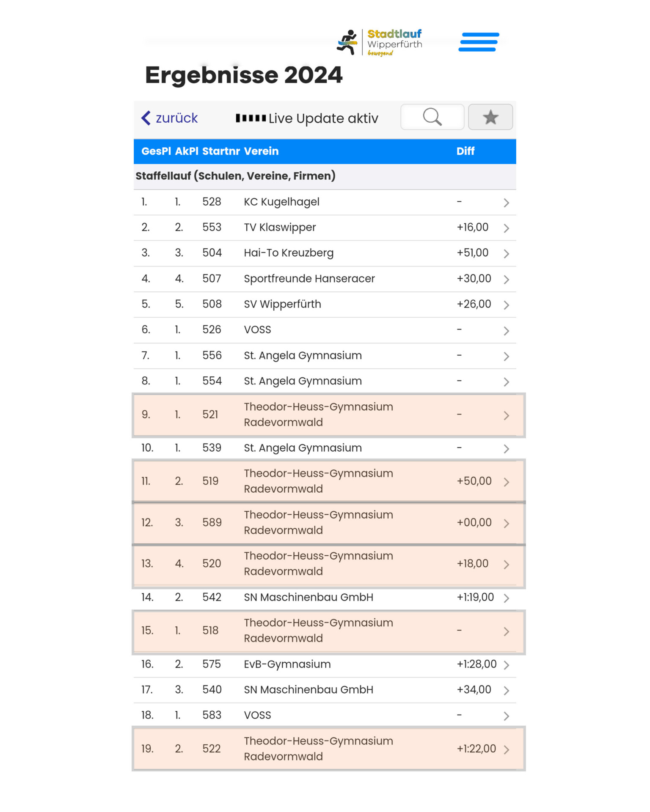The width and height of the screenshot is (650, 812).
Task: Click the back arrow next to zurück
Action: [x=146, y=118]
